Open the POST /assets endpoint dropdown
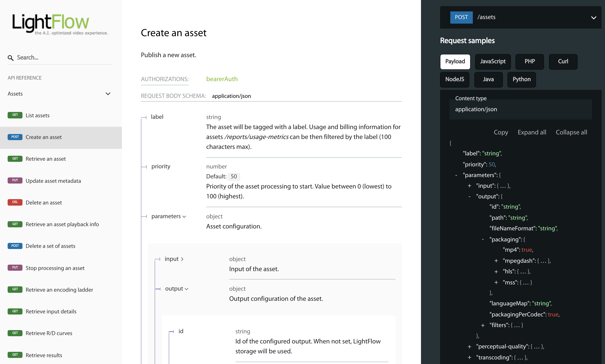This screenshot has width=605, height=364. [594, 17]
